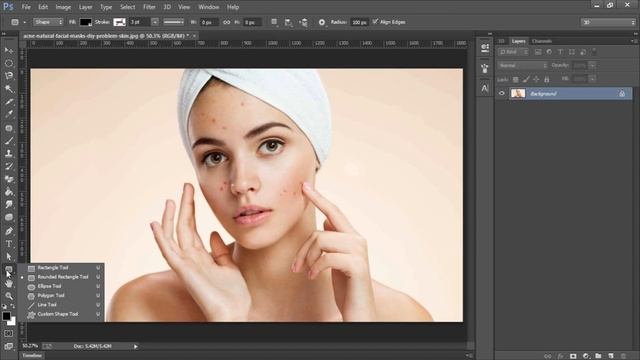The width and height of the screenshot is (640, 360).
Task: Toggle lock transparent pixels
Action: (516, 79)
